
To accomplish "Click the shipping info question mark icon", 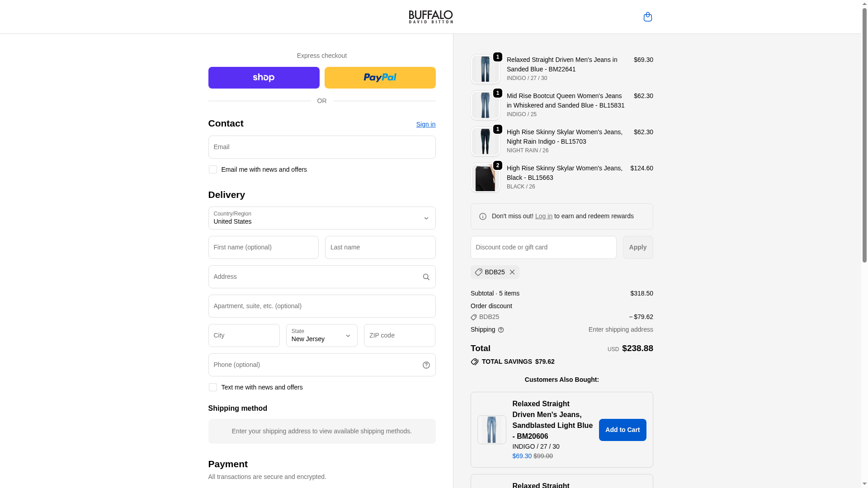I will click(x=501, y=330).
